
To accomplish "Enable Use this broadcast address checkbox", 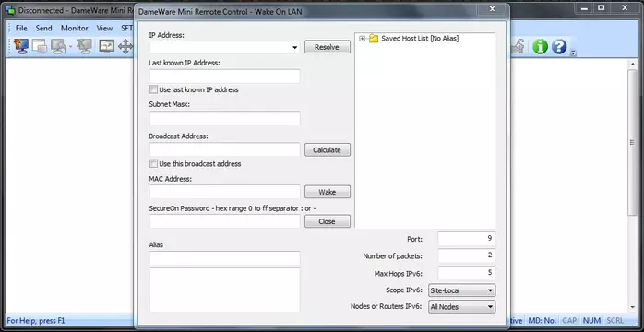I will click(x=153, y=164).
